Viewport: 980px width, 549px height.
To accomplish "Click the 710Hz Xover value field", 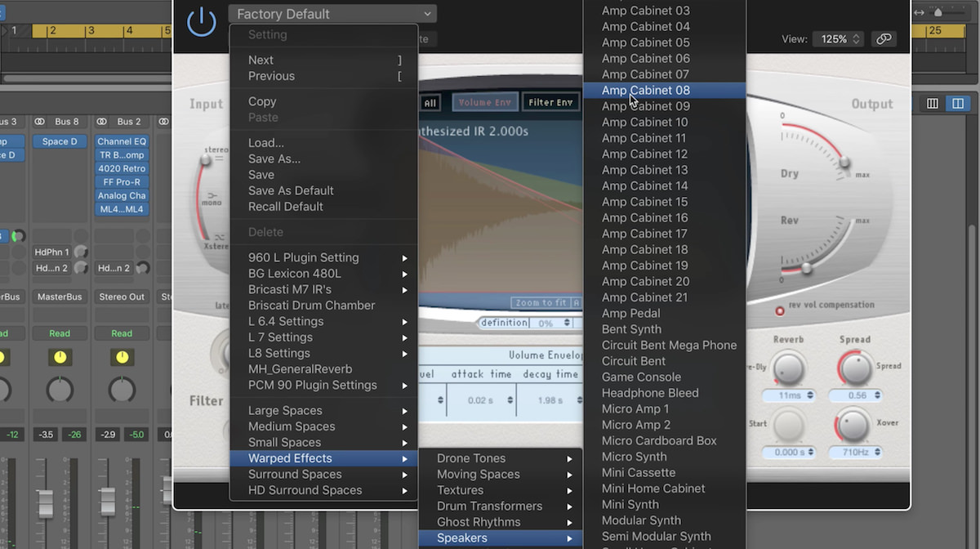I will pos(856,453).
